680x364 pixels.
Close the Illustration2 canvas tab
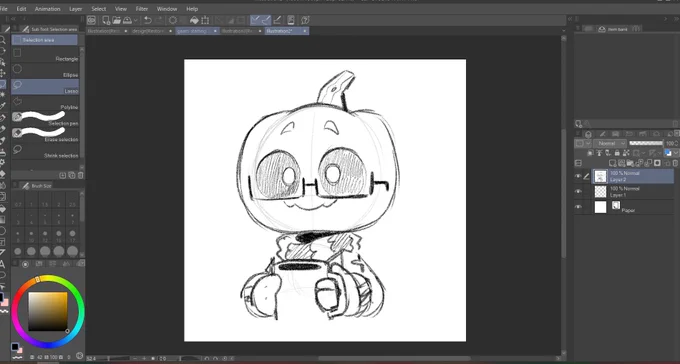305,31
